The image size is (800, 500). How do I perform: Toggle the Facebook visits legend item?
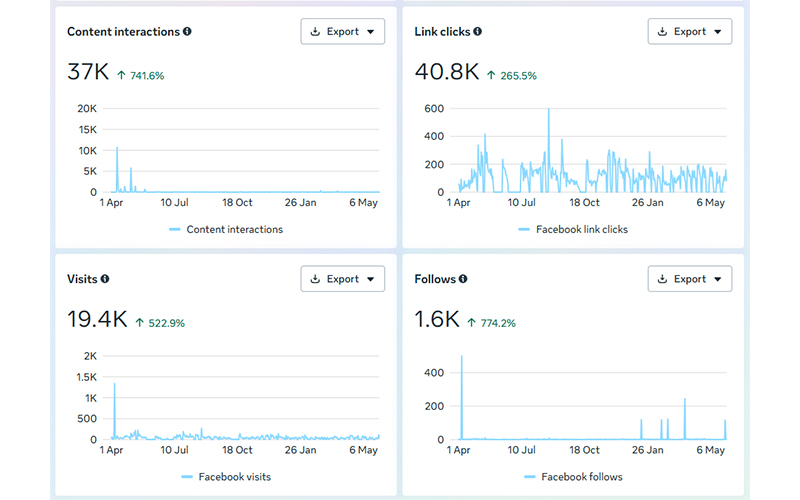(x=226, y=477)
